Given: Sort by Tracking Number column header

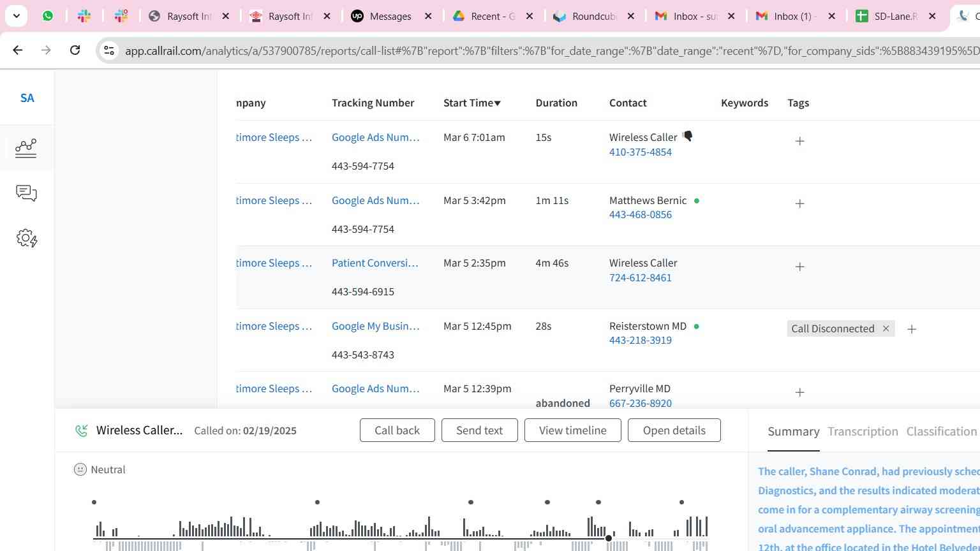Looking at the screenshot, I should (373, 103).
